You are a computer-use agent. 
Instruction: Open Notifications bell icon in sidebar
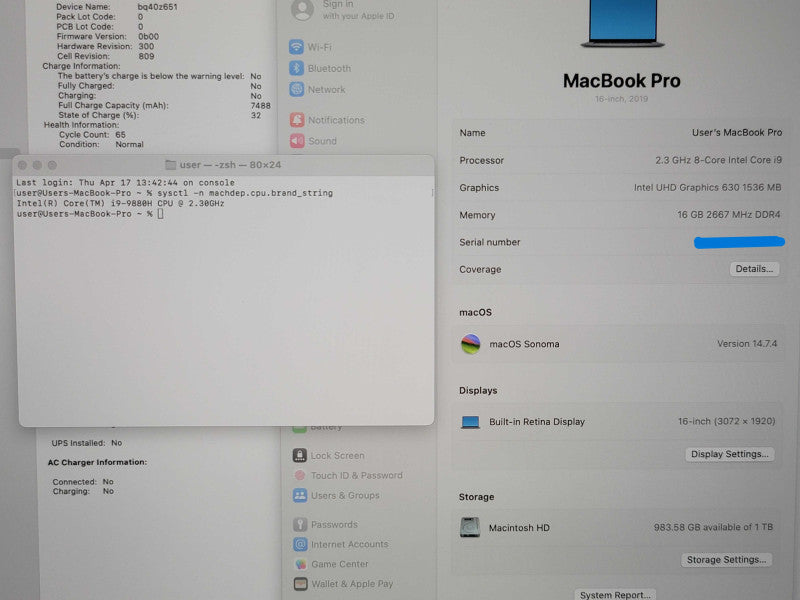click(297, 120)
